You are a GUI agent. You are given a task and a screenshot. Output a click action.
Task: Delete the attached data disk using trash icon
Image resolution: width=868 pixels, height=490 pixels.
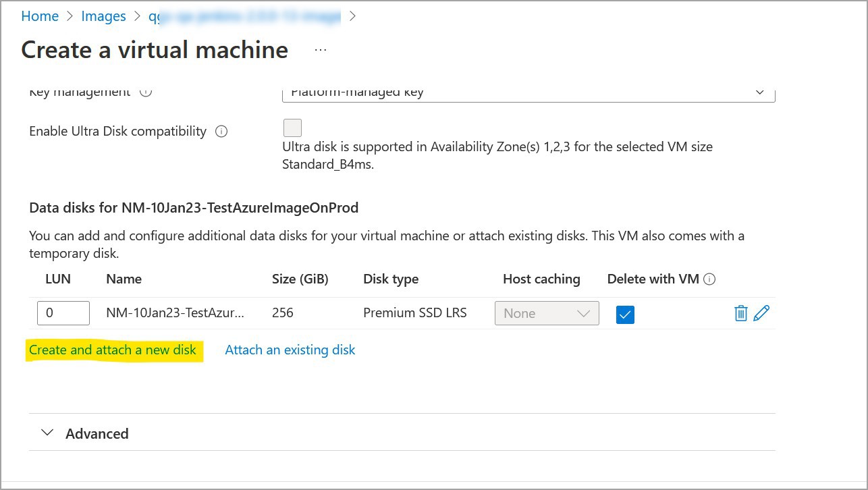pos(740,312)
